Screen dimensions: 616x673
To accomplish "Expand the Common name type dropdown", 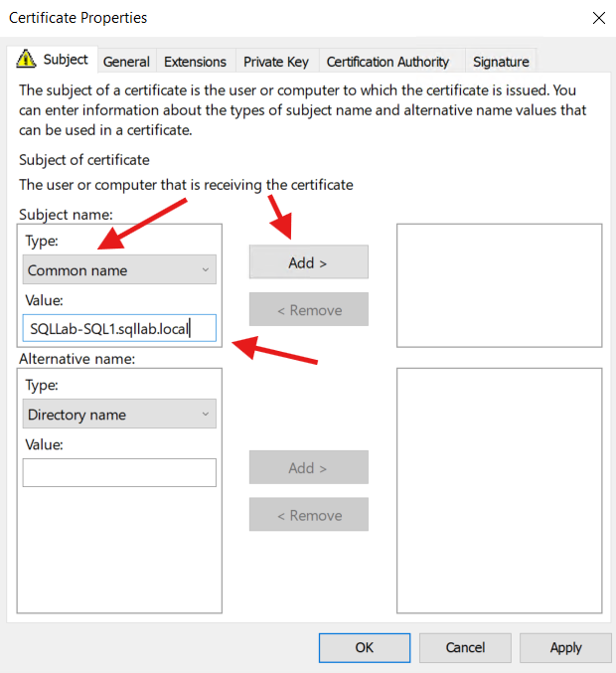I will [119, 270].
